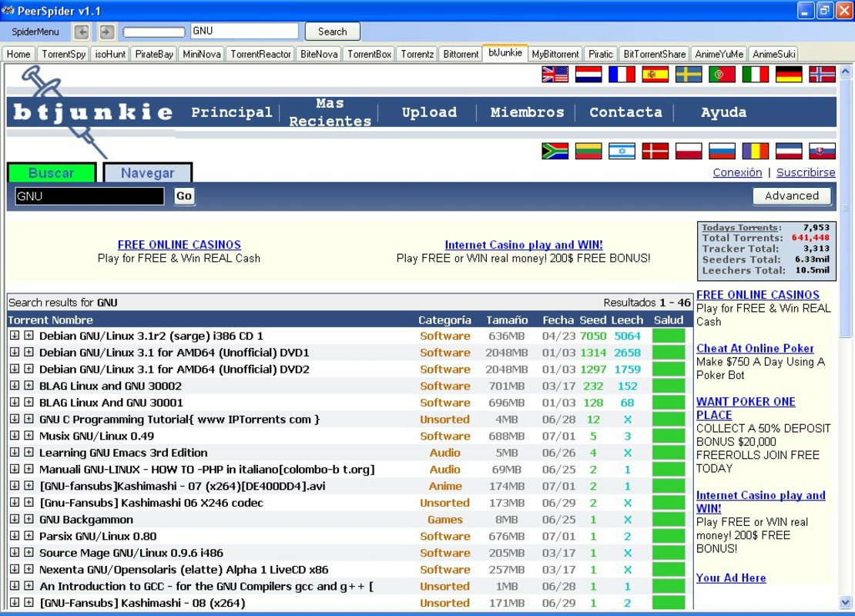Image resolution: width=855 pixels, height=616 pixels.
Task: Choose the Russian flag
Action: click(722, 151)
